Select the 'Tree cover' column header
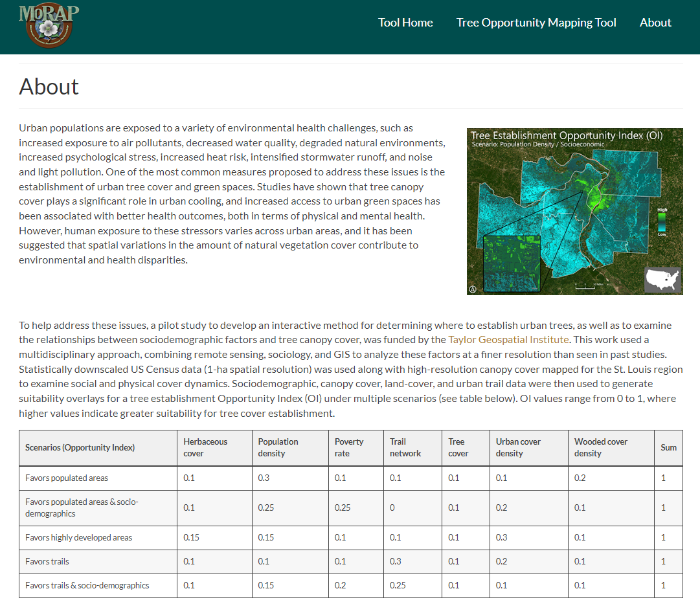 tap(466, 447)
